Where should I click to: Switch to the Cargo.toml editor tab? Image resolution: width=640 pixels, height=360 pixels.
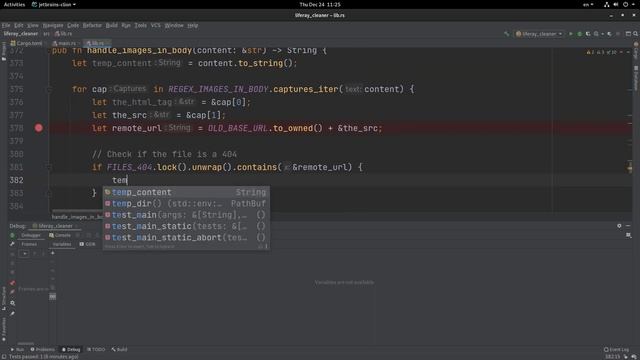(27, 43)
